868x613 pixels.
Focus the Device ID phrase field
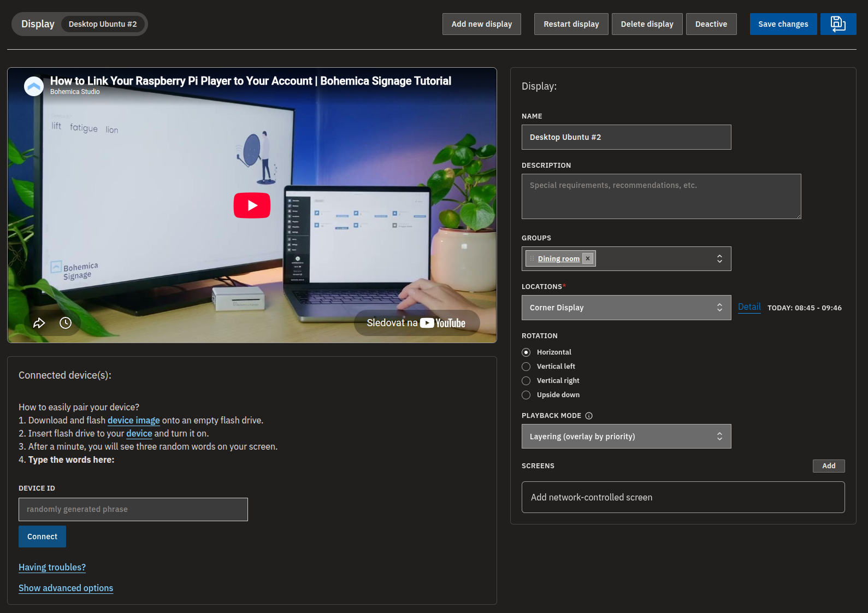point(133,509)
